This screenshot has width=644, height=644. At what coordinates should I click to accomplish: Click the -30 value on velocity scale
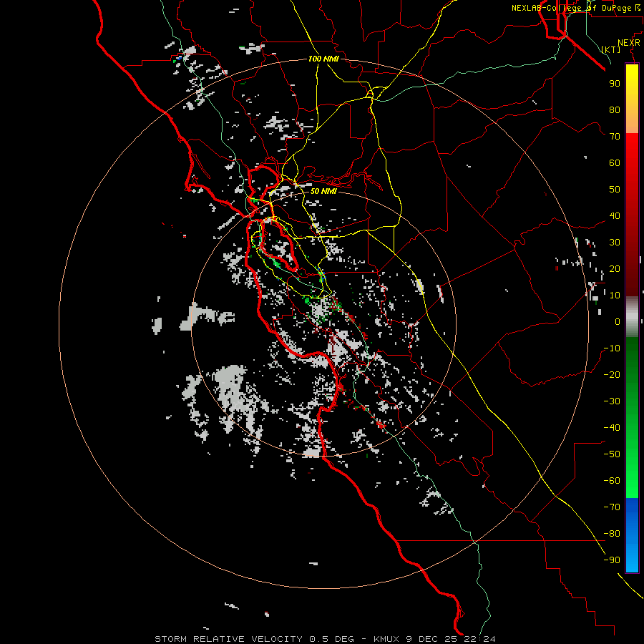click(612, 401)
